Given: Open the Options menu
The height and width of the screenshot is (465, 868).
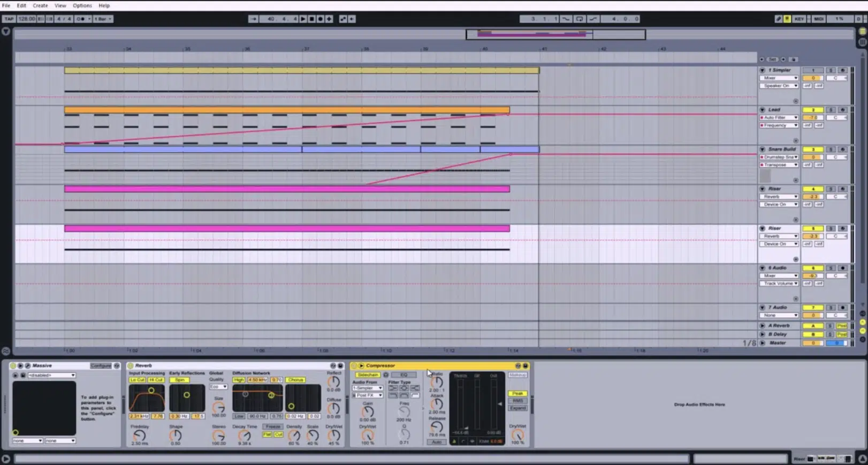Looking at the screenshot, I should pos(82,5).
